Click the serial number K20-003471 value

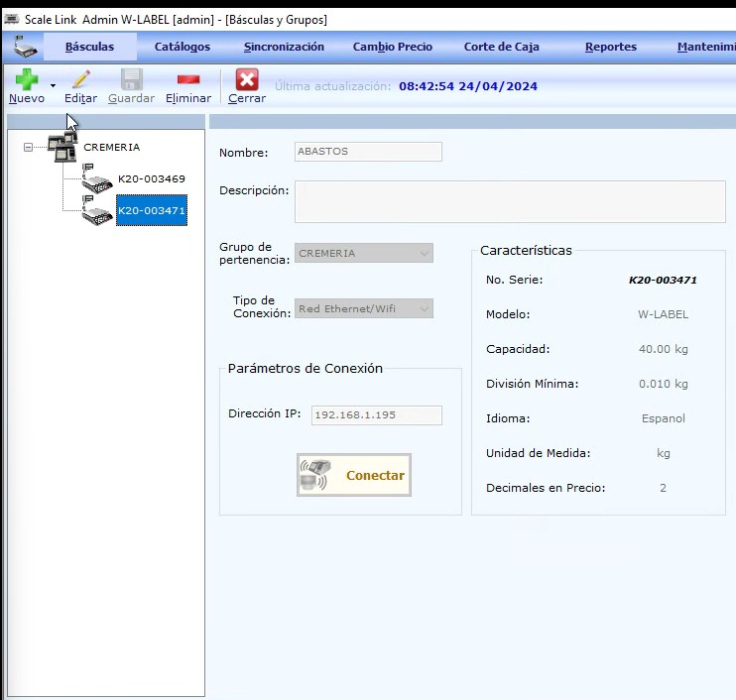(x=663, y=280)
